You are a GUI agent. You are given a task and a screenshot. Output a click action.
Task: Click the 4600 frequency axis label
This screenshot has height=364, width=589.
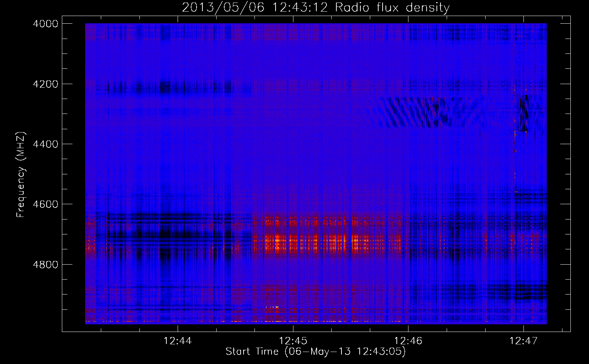46,204
